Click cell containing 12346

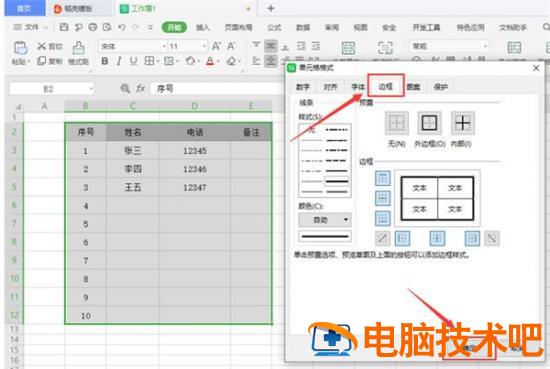(x=195, y=169)
